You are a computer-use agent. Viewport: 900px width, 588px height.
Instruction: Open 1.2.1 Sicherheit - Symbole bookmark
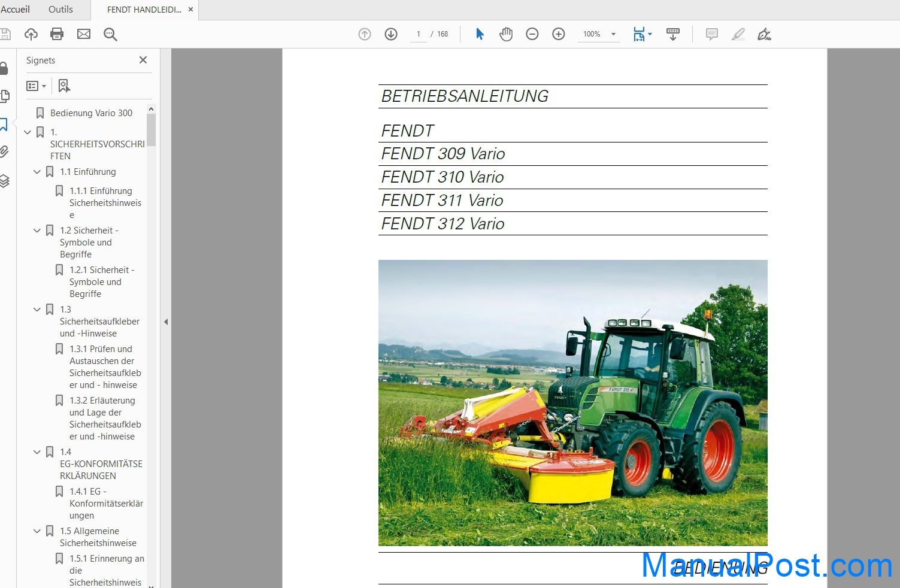point(102,282)
